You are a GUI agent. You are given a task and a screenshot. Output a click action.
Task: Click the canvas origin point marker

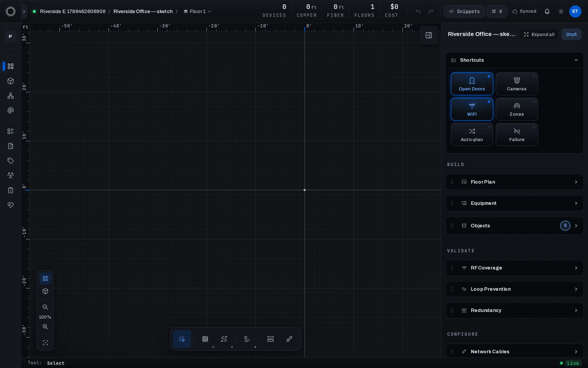pos(304,190)
